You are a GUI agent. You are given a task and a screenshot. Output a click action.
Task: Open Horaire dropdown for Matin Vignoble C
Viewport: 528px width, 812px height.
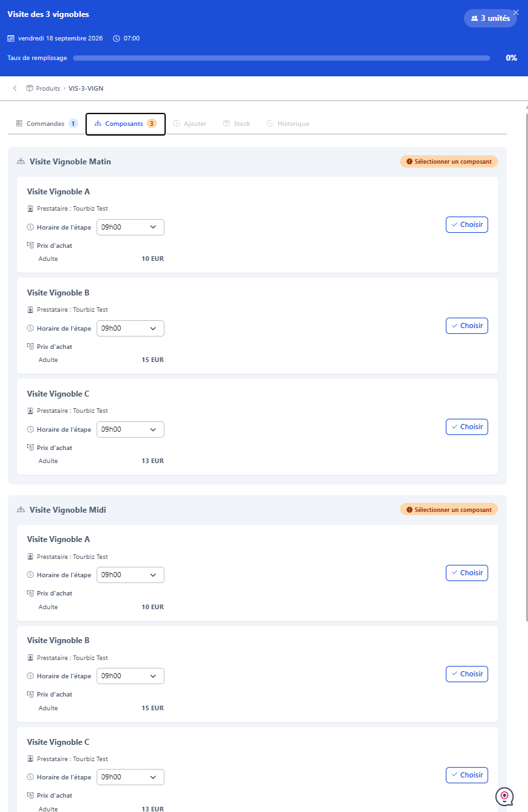coord(131,429)
